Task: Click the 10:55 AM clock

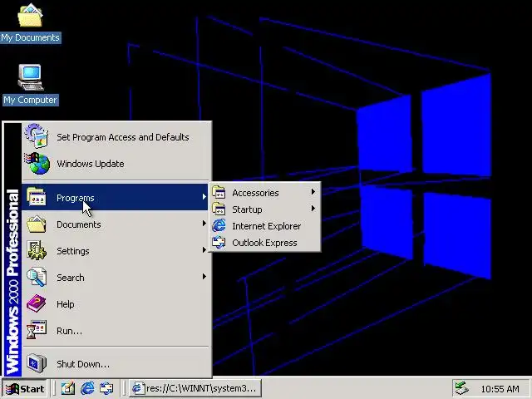Action: (500, 389)
